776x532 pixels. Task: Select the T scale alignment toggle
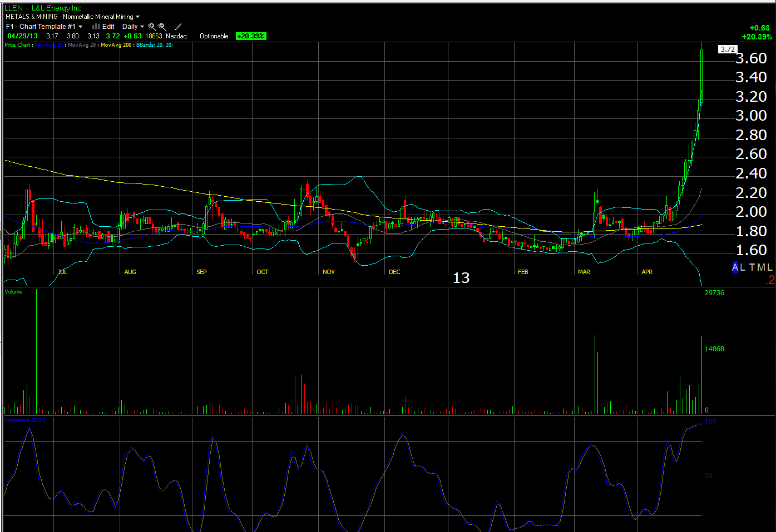click(752, 267)
